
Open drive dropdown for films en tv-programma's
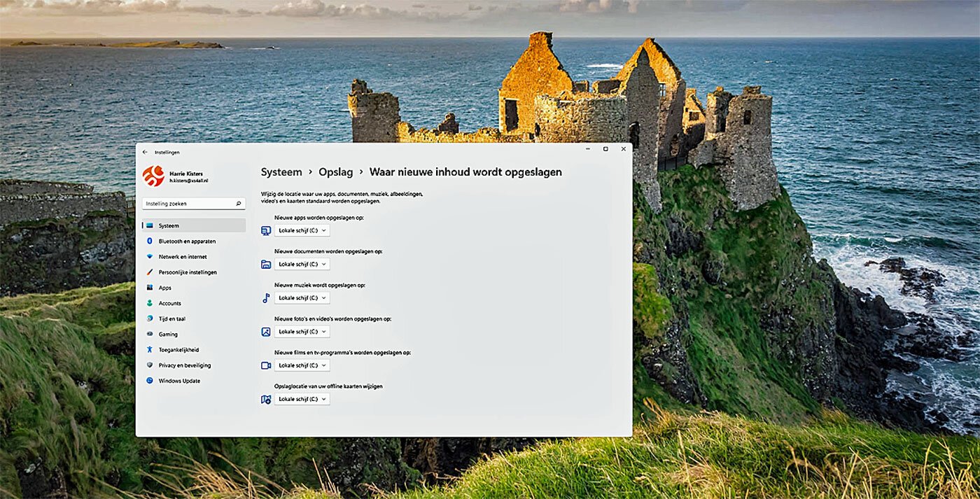pos(302,365)
